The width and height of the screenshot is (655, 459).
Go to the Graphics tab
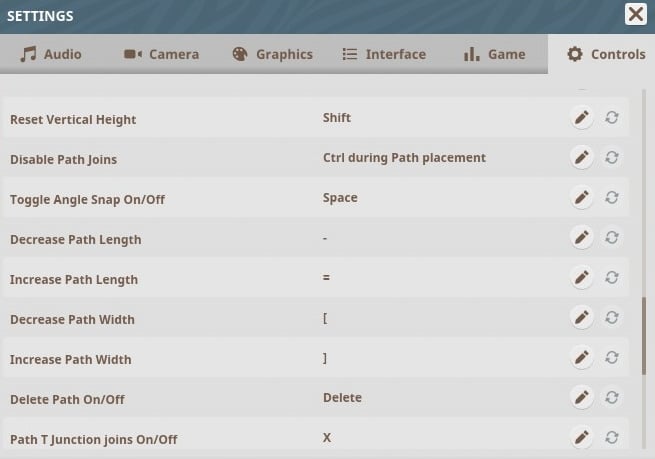click(x=273, y=54)
